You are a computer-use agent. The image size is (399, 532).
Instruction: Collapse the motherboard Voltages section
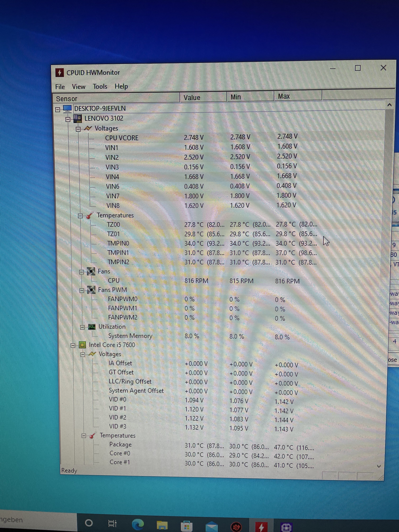point(78,129)
